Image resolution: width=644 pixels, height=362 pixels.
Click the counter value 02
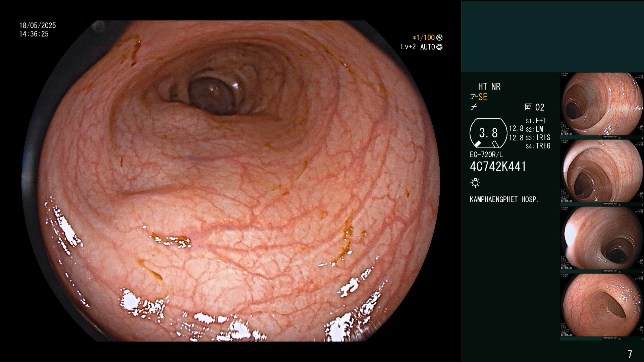click(540, 107)
